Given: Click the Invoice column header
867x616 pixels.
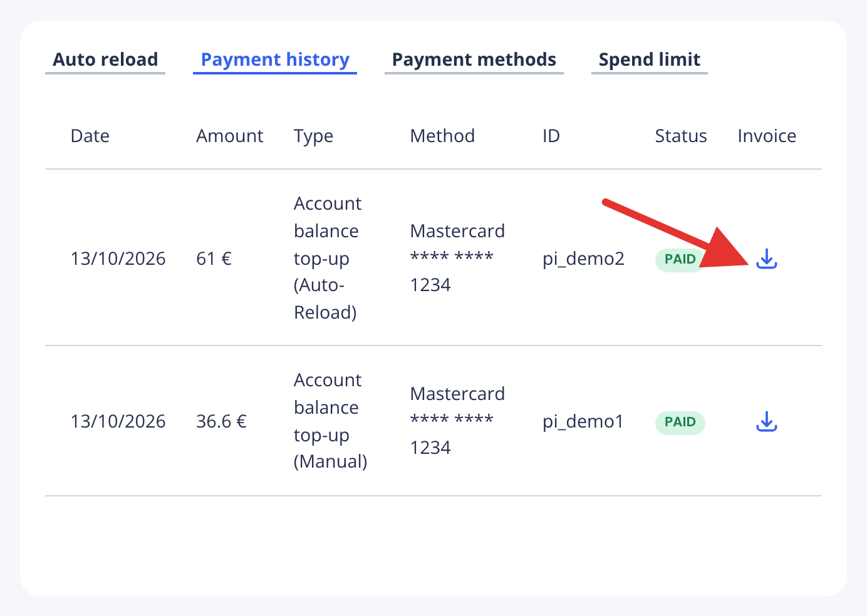Looking at the screenshot, I should [x=767, y=136].
